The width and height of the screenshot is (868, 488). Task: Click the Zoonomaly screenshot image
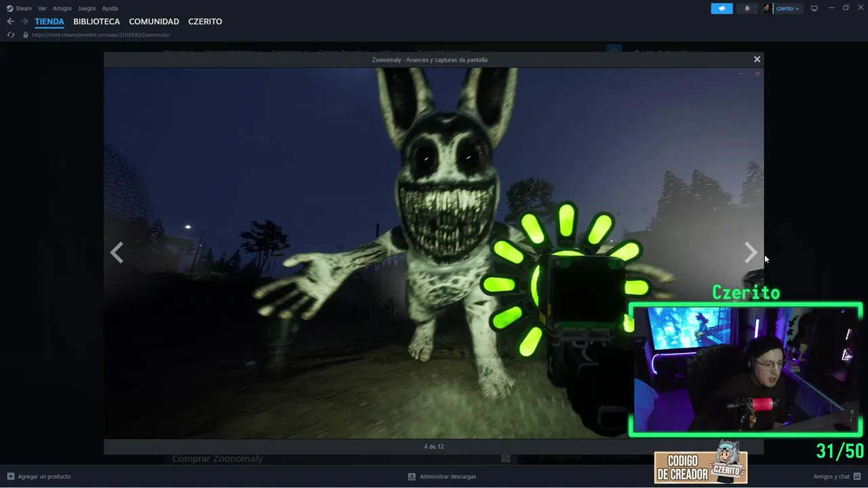[x=434, y=253]
